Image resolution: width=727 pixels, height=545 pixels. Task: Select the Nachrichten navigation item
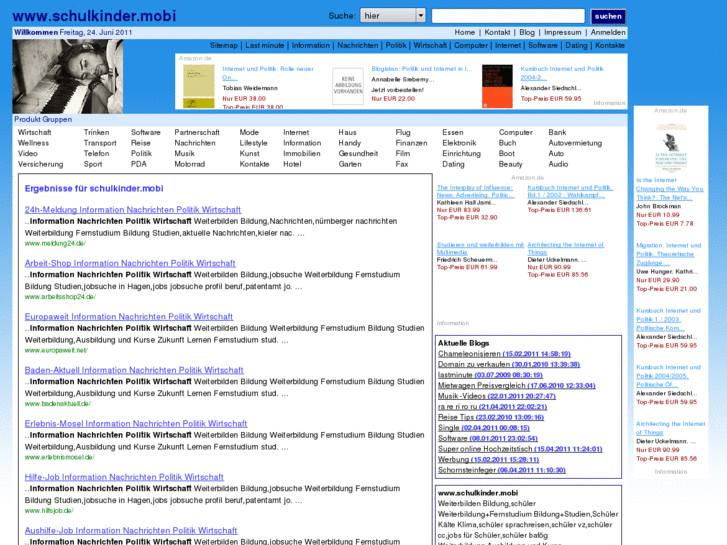[x=357, y=45]
